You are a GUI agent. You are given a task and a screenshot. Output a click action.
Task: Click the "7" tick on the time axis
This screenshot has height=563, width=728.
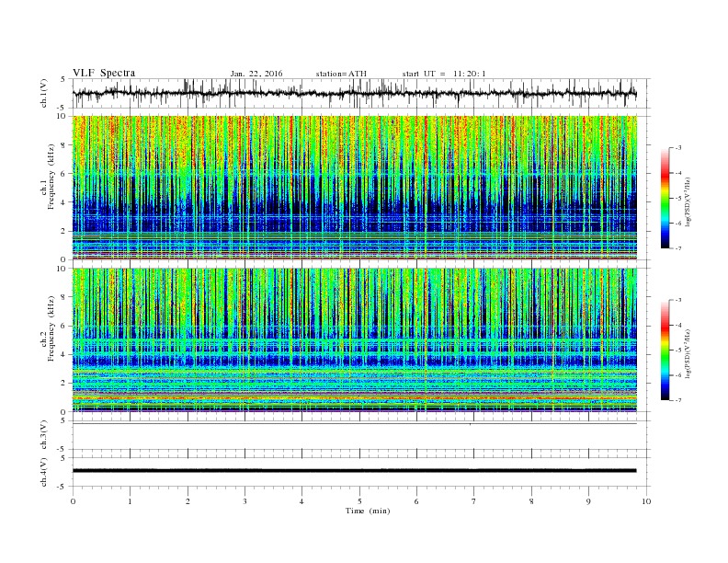[x=474, y=501]
